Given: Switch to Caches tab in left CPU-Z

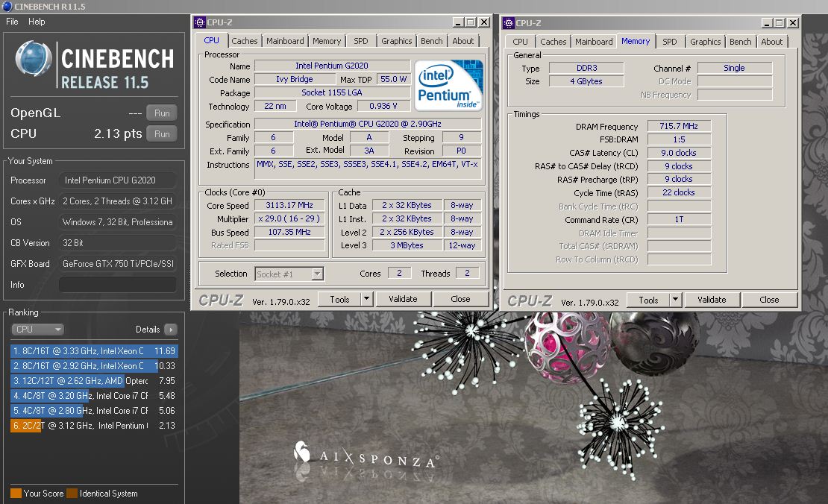Looking at the screenshot, I should (x=244, y=41).
